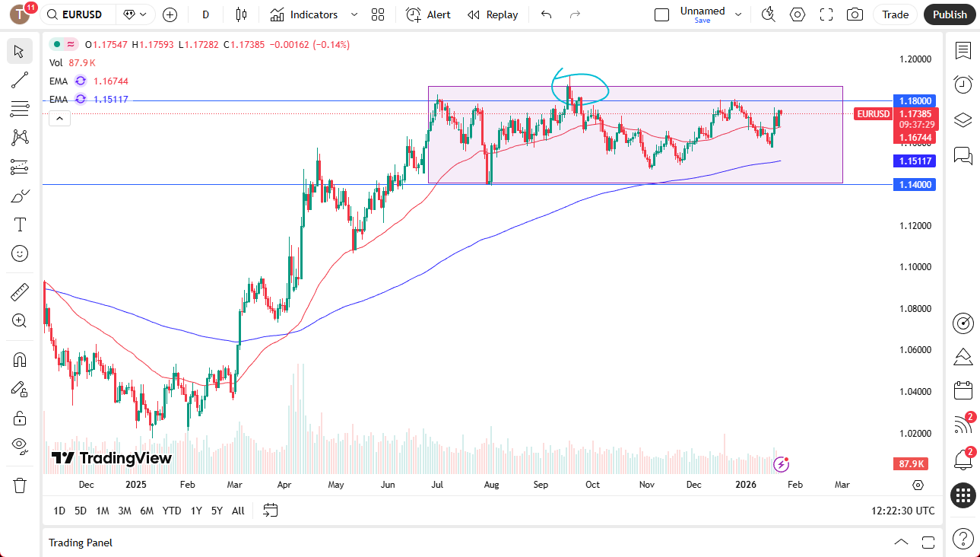Open the emoji sticker tool

tap(20, 253)
